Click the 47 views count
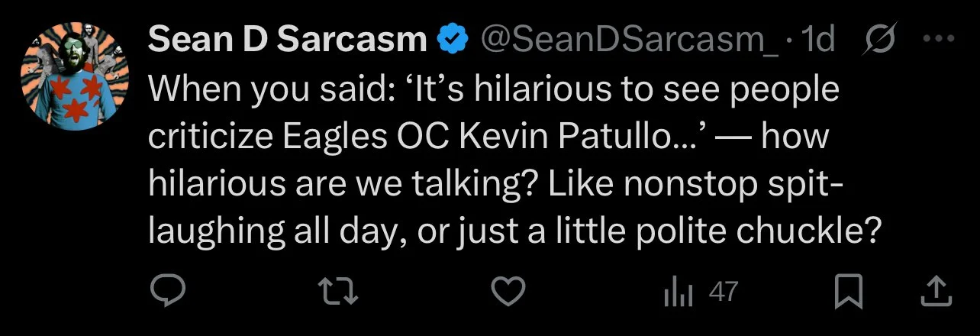Screen dimensions: 980x336 tap(724, 292)
